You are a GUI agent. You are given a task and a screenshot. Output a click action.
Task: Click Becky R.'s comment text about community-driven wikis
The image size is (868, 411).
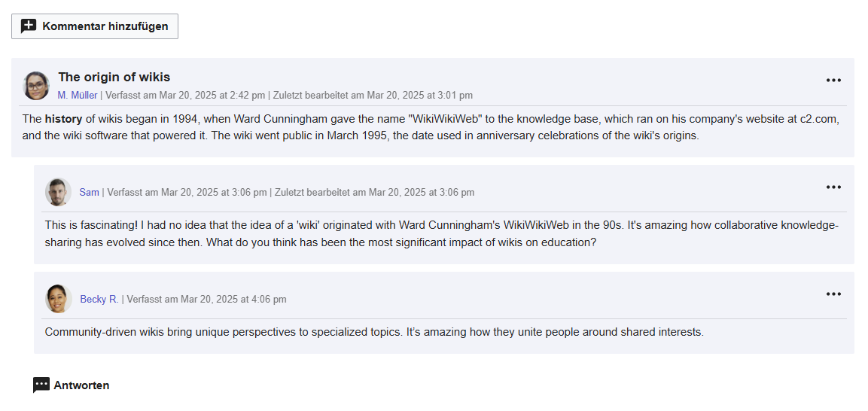374,332
